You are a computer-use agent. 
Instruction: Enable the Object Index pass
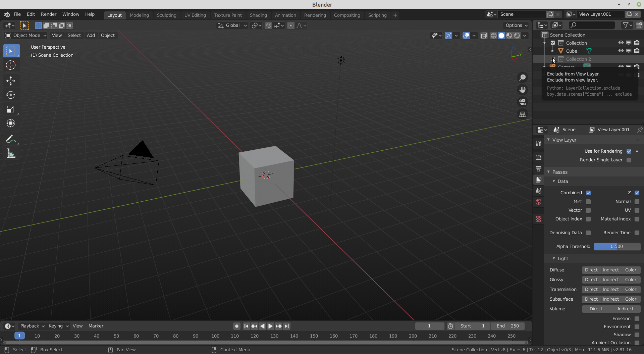tap(588, 219)
